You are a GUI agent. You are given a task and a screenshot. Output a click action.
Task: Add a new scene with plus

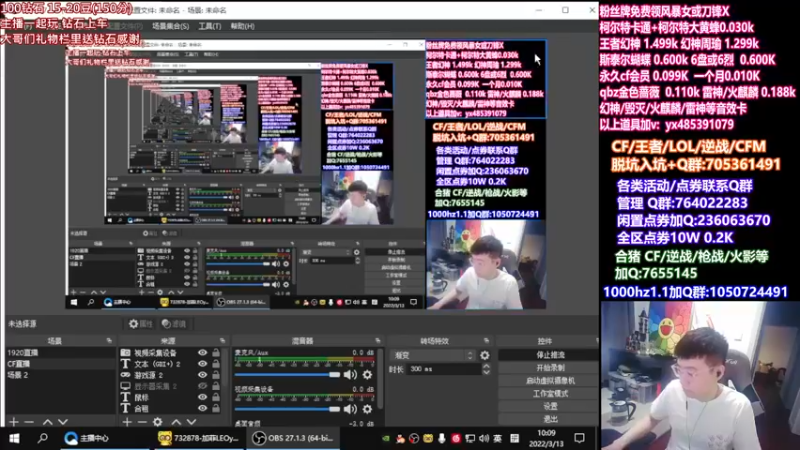click(x=14, y=422)
